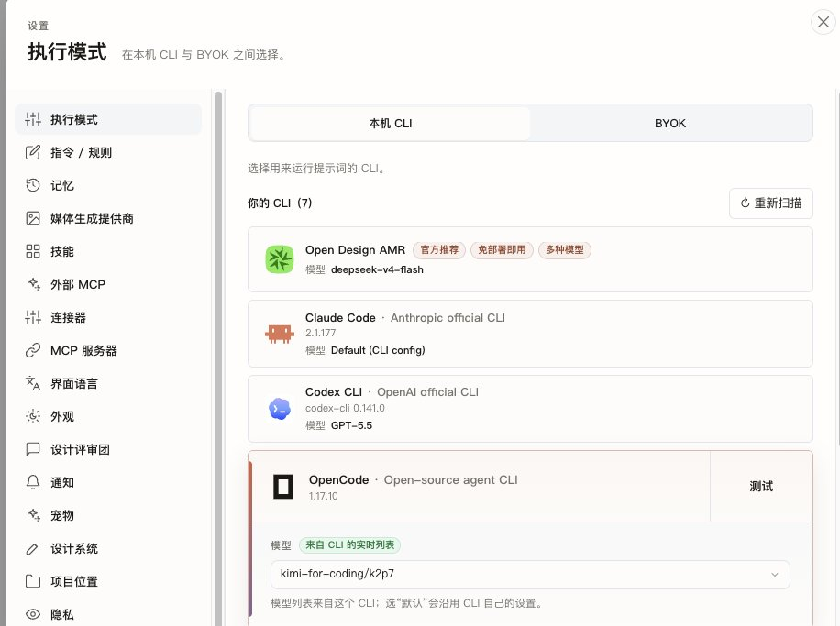Open MCP 服务器 settings
Viewport: 840px width, 626px height.
tap(108, 350)
